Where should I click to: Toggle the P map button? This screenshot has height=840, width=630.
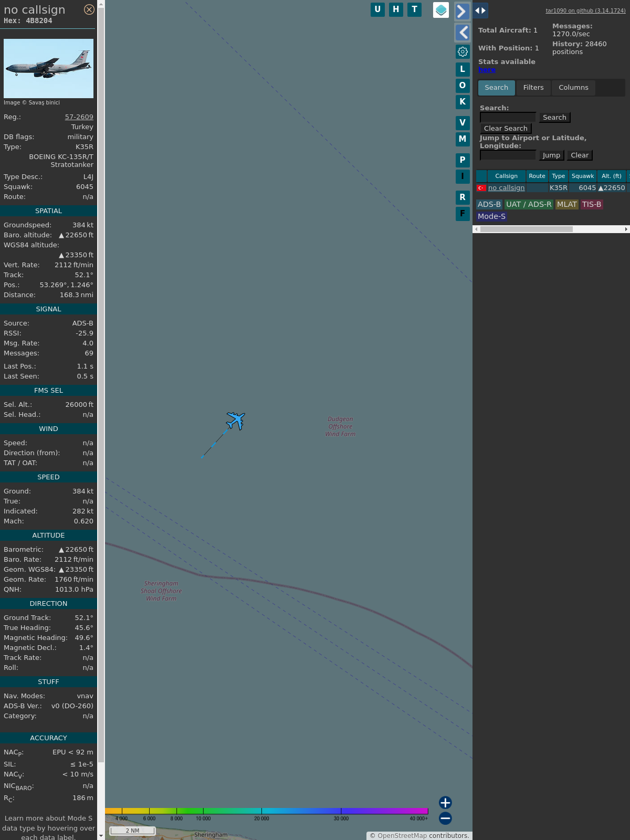[463, 160]
